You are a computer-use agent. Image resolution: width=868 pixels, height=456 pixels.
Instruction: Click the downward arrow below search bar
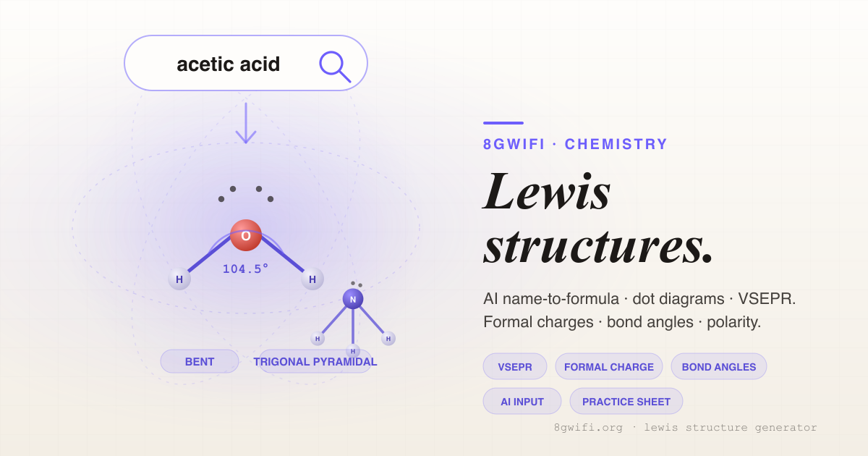[246, 123]
